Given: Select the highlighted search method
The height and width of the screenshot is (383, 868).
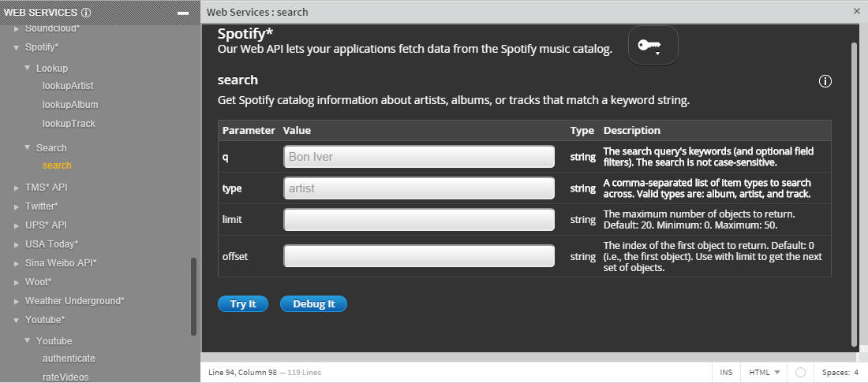Looking at the screenshot, I should click(57, 165).
